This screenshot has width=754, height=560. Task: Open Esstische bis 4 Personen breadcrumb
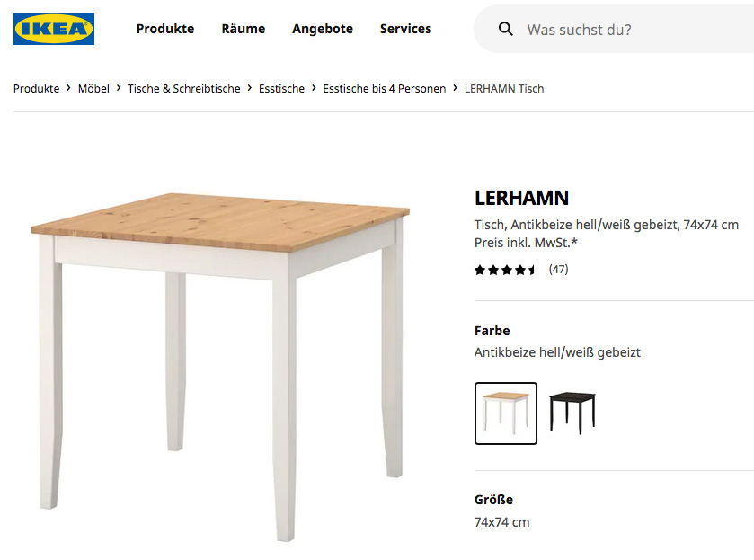click(385, 89)
